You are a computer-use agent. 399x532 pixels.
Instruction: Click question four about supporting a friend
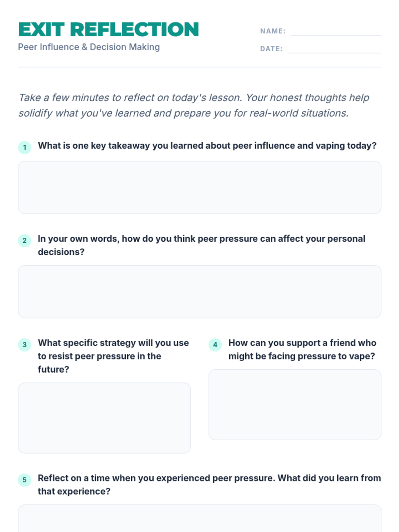point(302,349)
